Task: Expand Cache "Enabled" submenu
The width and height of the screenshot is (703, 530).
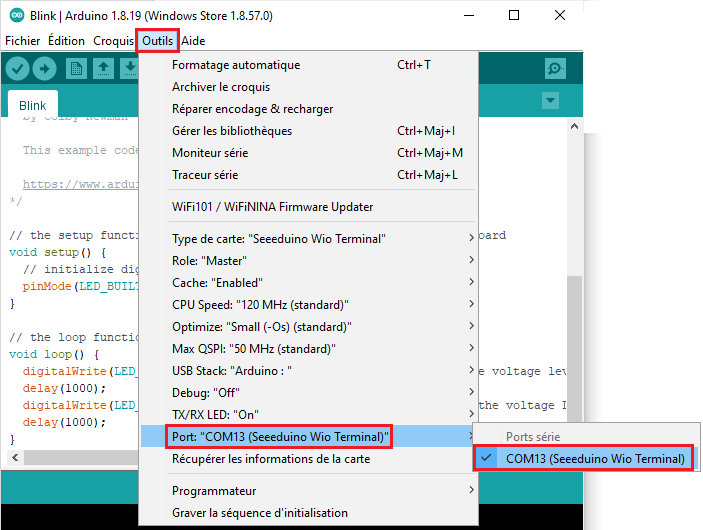Action: (308, 282)
